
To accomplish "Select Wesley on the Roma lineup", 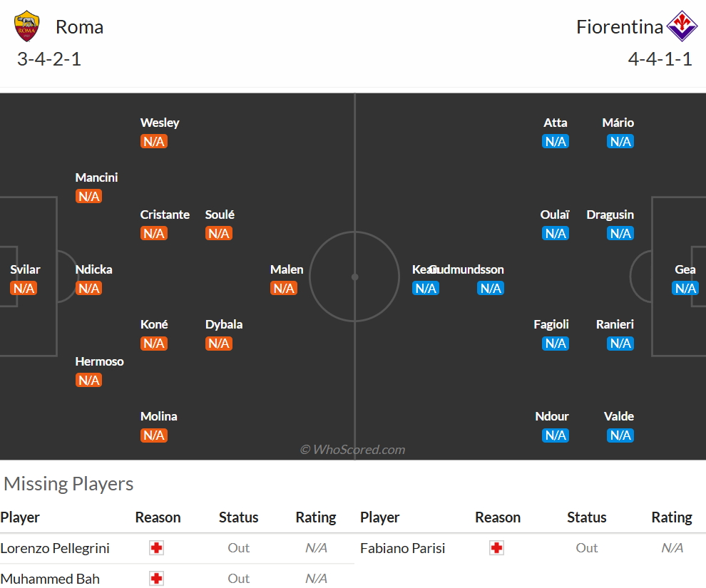I will point(160,123).
